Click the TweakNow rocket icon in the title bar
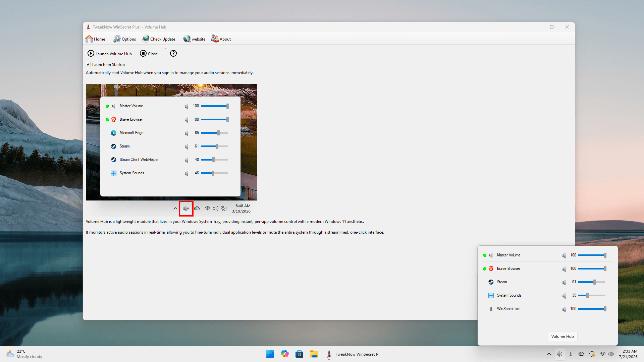The width and height of the screenshot is (644, 362). click(88, 27)
